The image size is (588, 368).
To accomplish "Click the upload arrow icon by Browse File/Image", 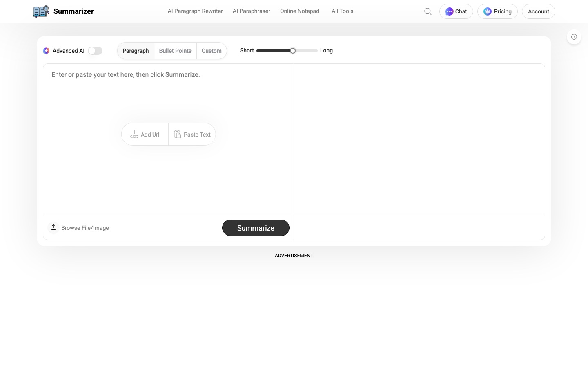I will [53, 227].
